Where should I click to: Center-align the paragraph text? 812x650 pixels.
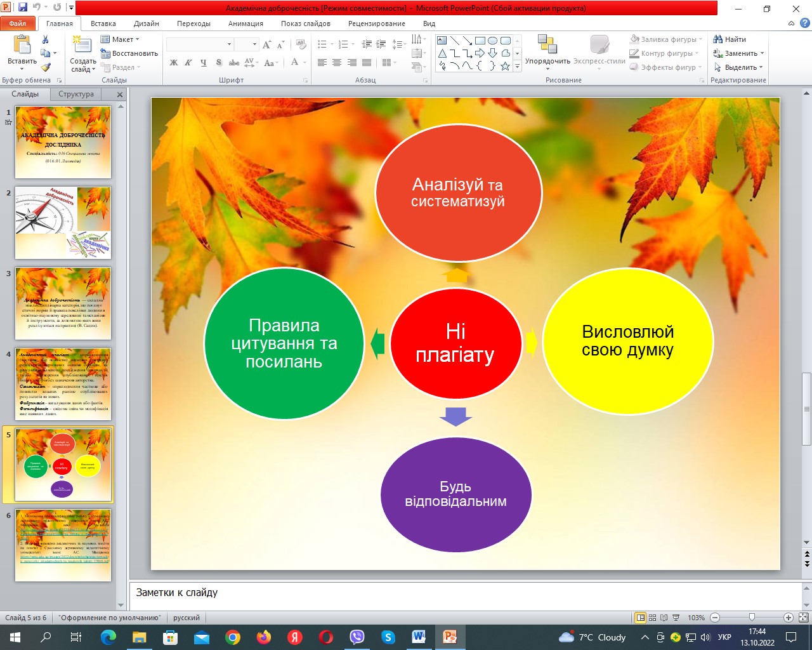click(337, 63)
